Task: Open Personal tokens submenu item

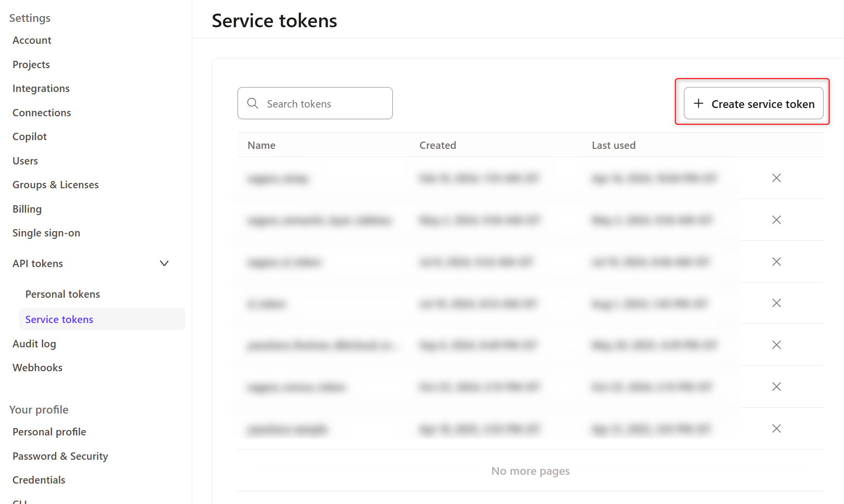Action: pos(62,294)
